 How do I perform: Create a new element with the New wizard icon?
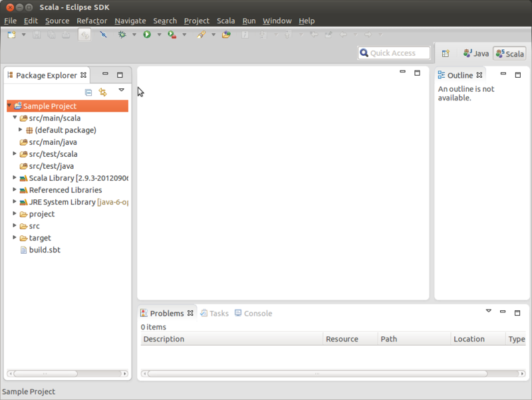(10, 35)
